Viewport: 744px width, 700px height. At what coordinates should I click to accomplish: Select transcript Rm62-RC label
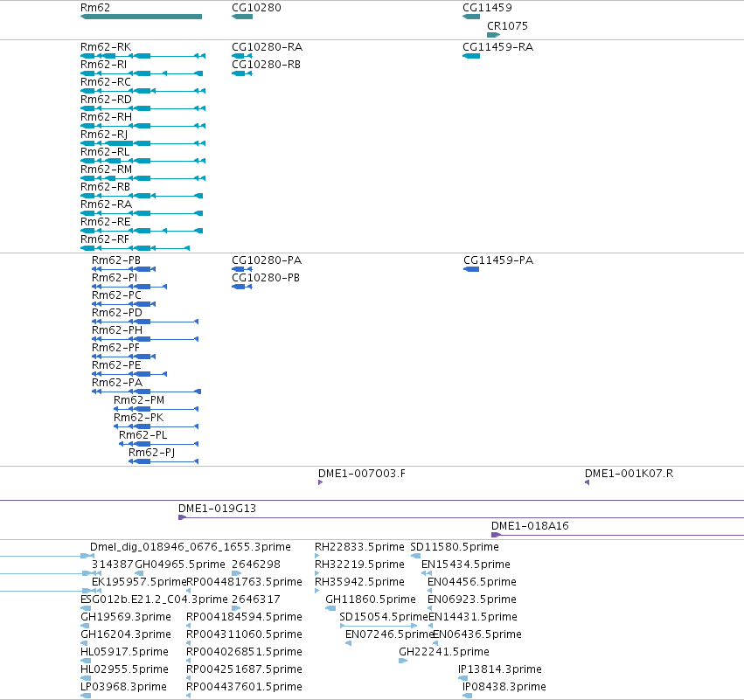click(105, 82)
